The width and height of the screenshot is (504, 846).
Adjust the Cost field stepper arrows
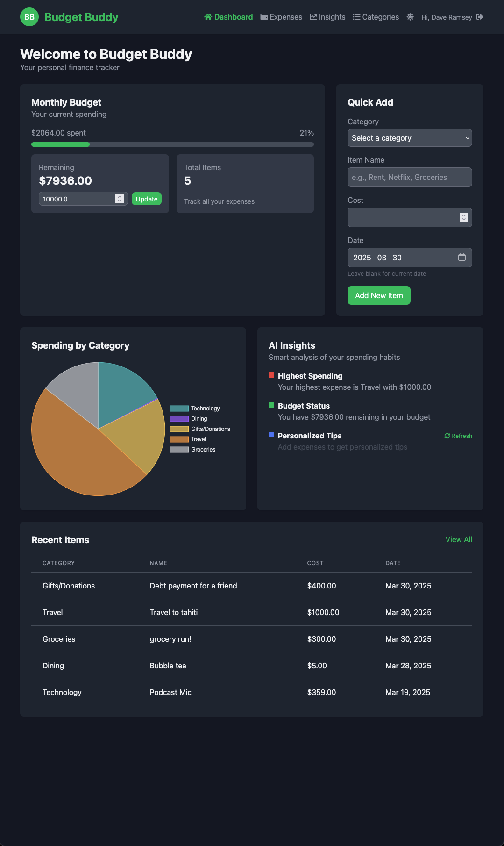click(x=464, y=217)
